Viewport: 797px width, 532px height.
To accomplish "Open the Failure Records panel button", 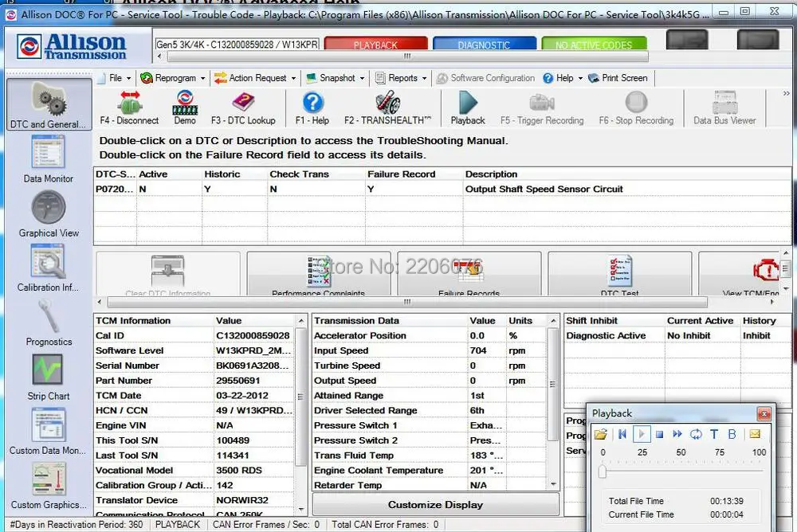I will 469,274.
